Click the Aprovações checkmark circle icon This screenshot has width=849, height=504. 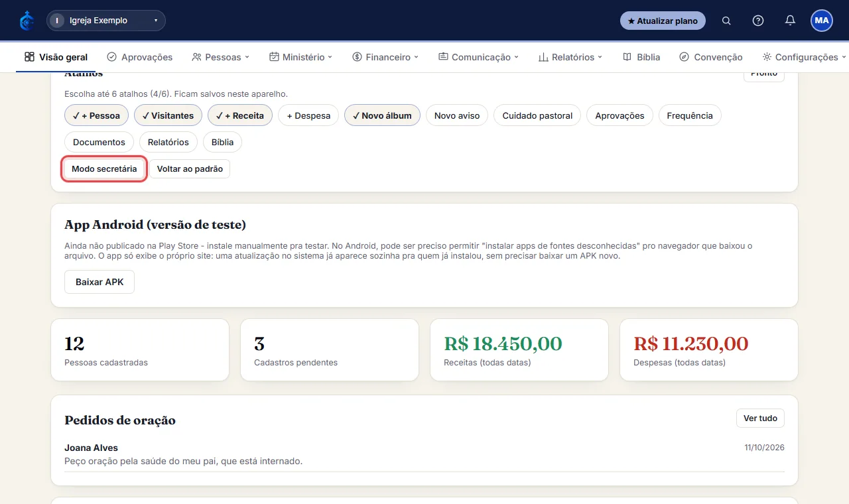point(111,57)
